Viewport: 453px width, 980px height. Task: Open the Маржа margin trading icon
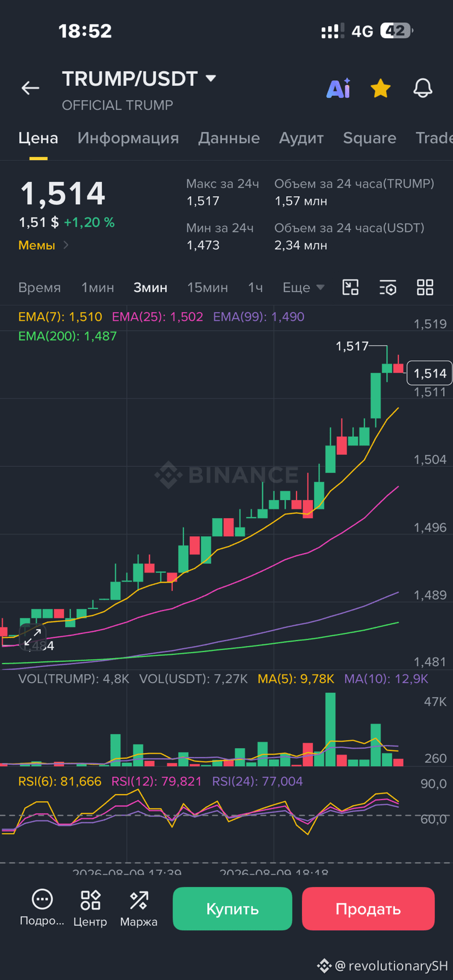[139, 908]
